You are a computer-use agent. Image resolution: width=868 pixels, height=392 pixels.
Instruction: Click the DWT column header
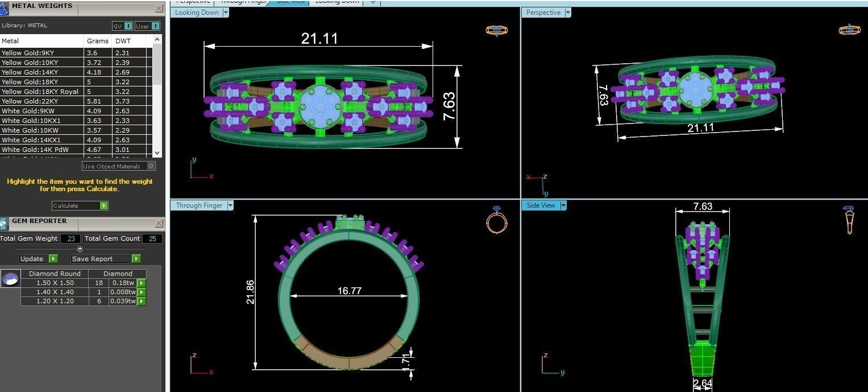[x=129, y=41]
